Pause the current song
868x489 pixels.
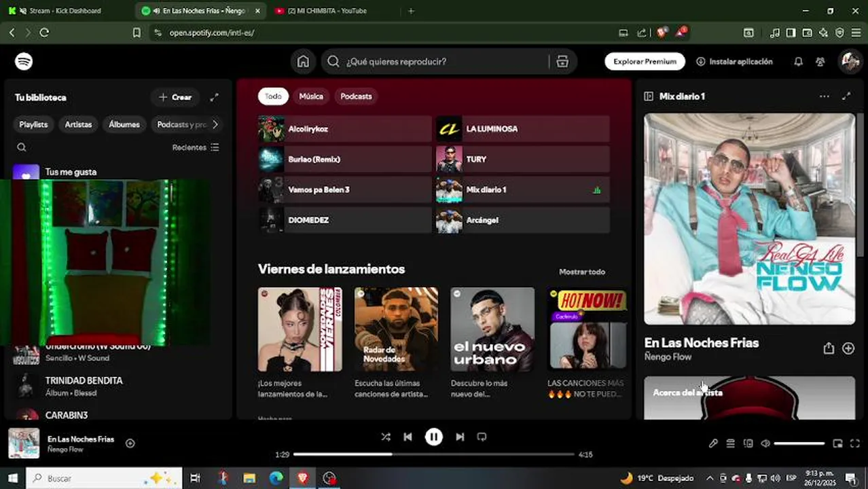(x=433, y=437)
